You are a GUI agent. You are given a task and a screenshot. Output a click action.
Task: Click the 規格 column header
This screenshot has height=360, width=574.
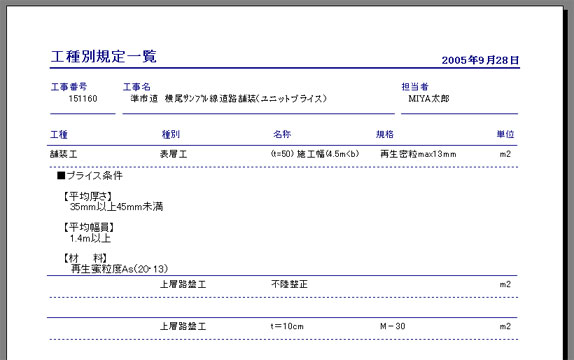pos(385,134)
